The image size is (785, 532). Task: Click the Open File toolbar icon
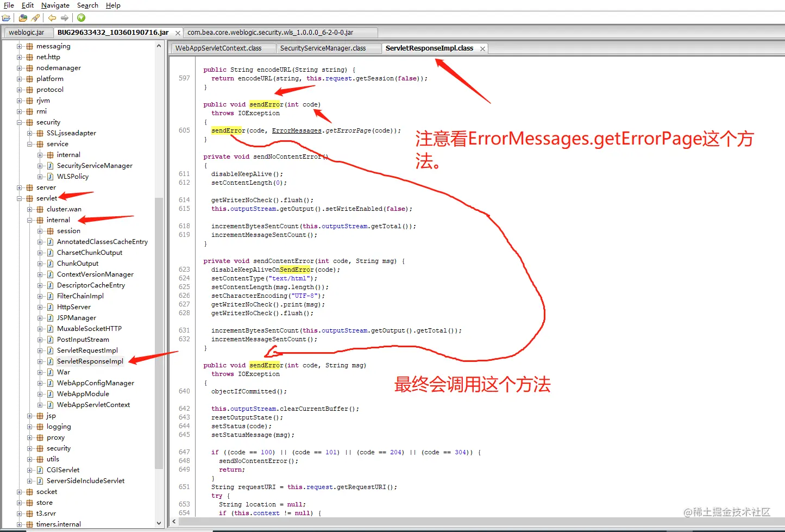7,17
